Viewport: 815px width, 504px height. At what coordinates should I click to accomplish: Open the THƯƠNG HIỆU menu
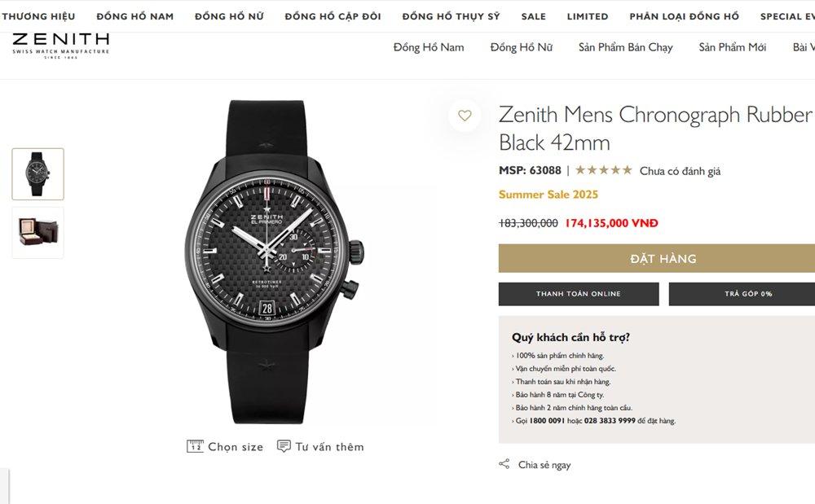38,16
